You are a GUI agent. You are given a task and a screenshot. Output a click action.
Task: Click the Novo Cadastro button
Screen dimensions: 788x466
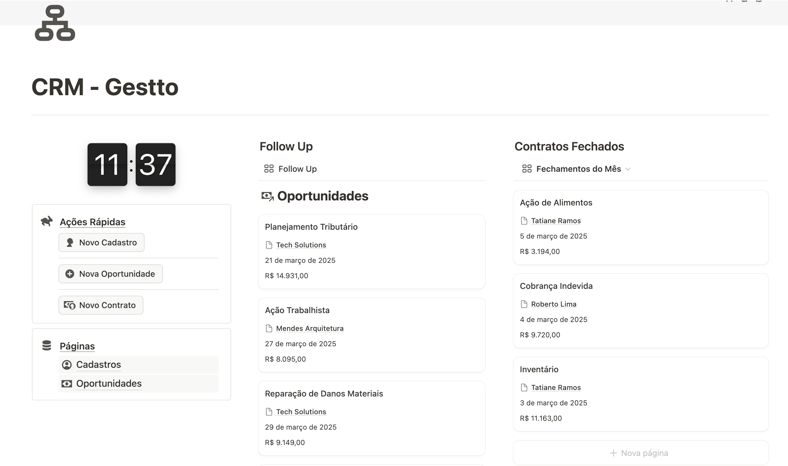click(102, 242)
